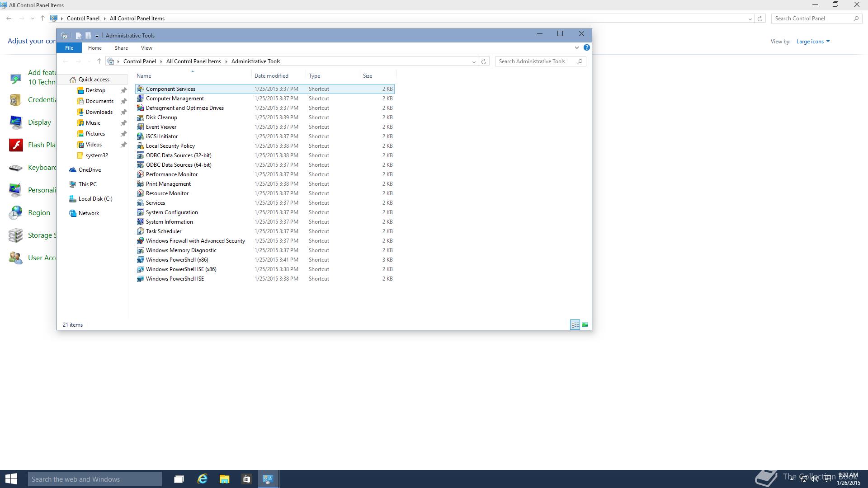868x488 pixels.
Task: Sort files by the Type column
Action: [x=333, y=76]
